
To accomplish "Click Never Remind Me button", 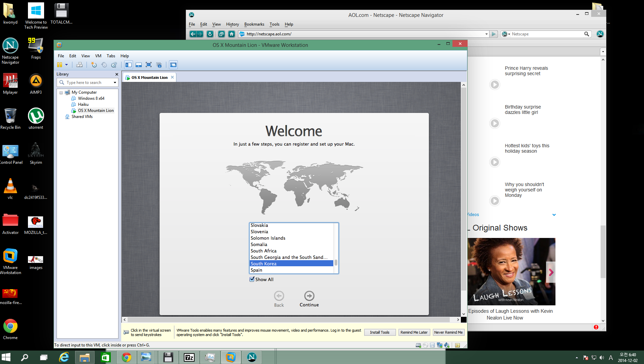I will (448, 332).
